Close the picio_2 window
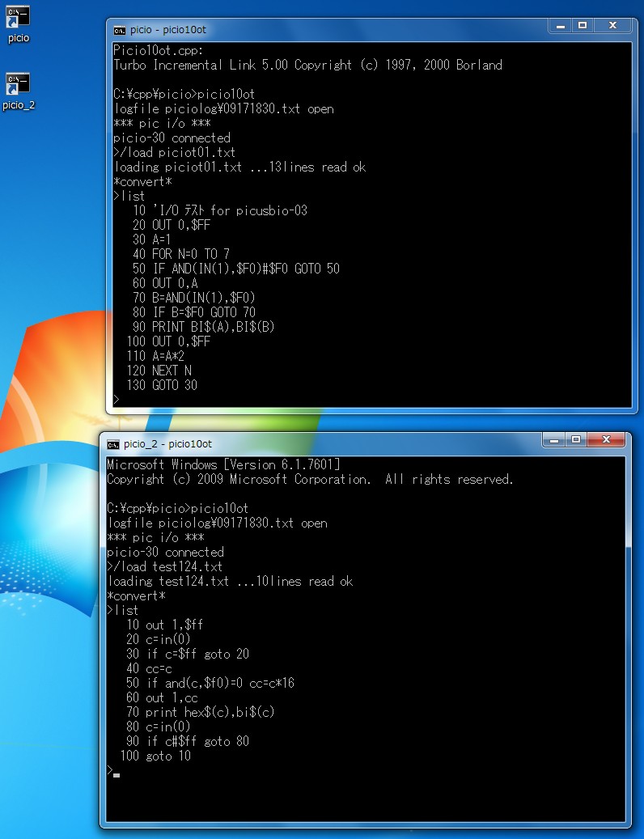 pos(606,440)
